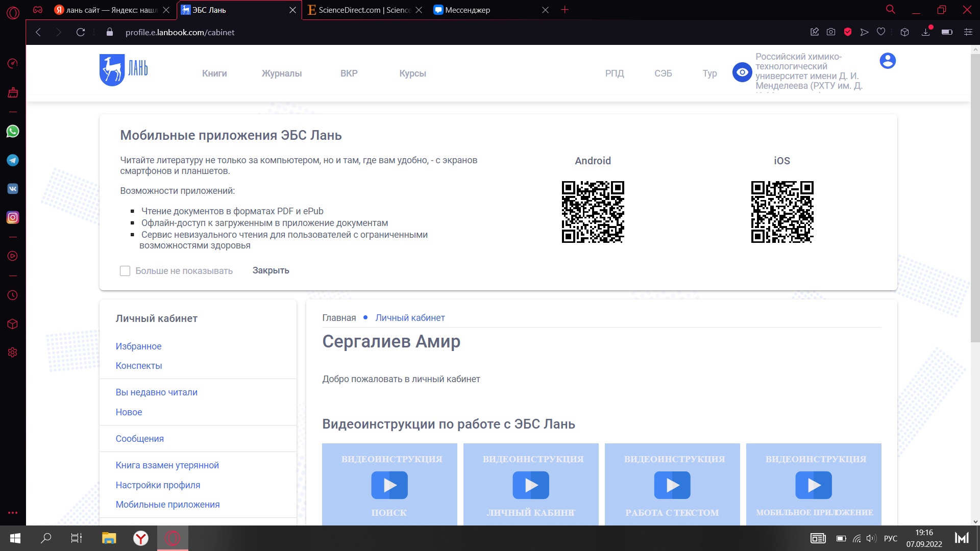
Task: Open Избранное link in sidebar
Action: pyautogui.click(x=138, y=346)
